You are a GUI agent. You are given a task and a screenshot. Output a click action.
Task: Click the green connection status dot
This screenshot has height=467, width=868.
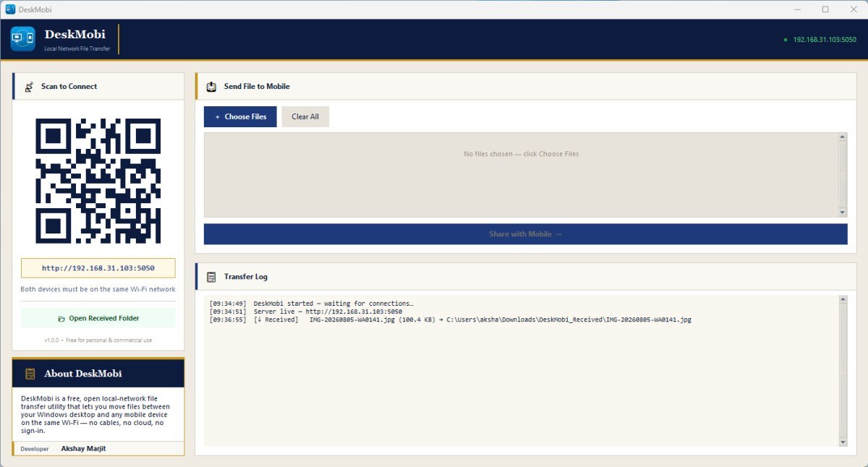tap(786, 40)
